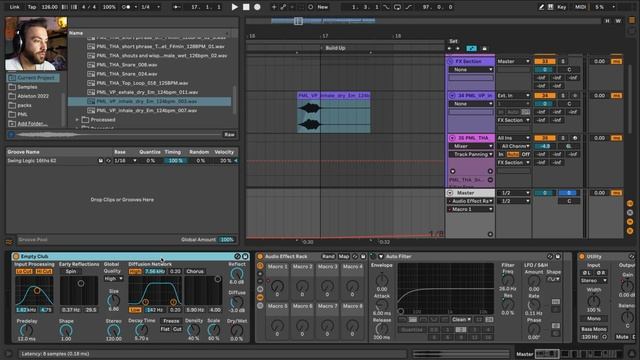This screenshot has height=360, width=640.
Task: Open the Global Quality High dropdown
Action: click(x=113, y=278)
